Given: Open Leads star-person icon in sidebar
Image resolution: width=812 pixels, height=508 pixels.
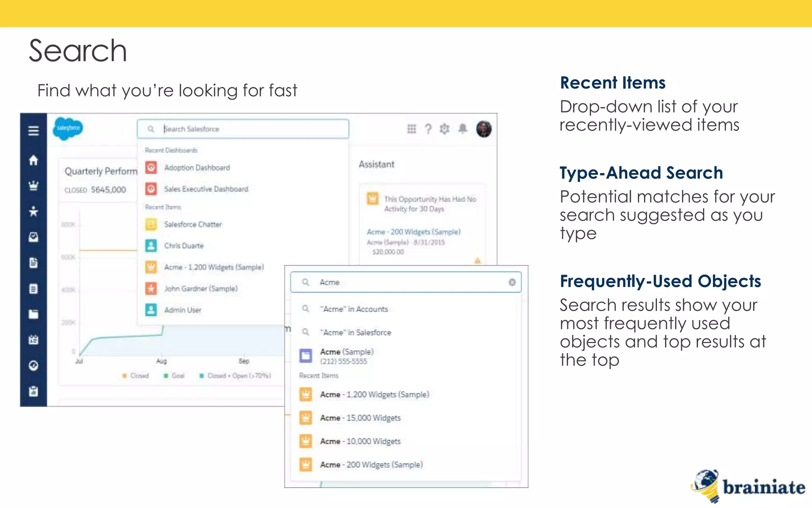Looking at the screenshot, I should point(34,212).
